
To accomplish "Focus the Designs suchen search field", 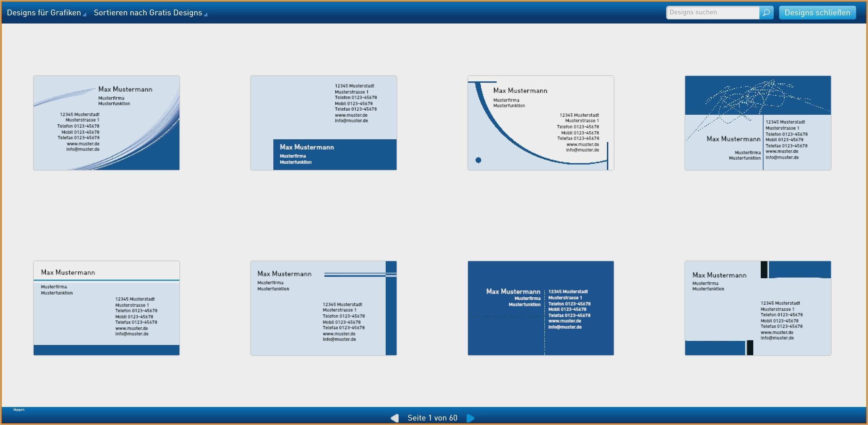I will [x=712, y=13].
